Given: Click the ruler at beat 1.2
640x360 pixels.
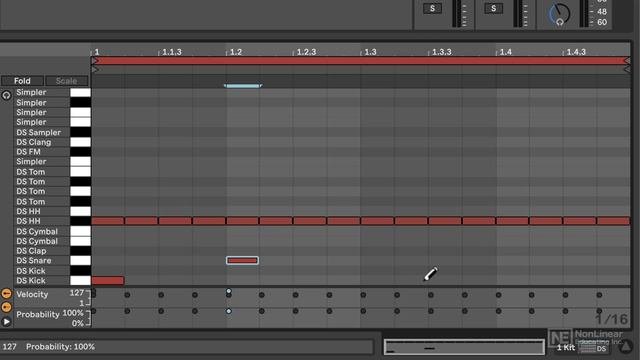Looking at the screenshot, I should coord(236,52).
